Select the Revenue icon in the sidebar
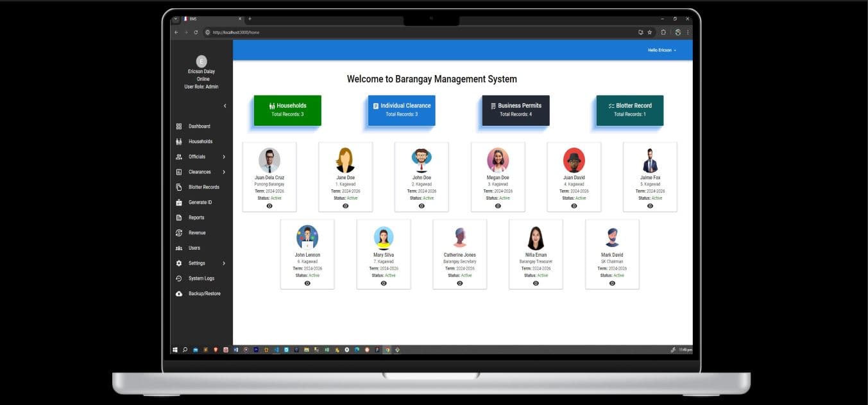The width and height of the screenshot is (868, 405). pyautogui.click(x=179, y=232)
